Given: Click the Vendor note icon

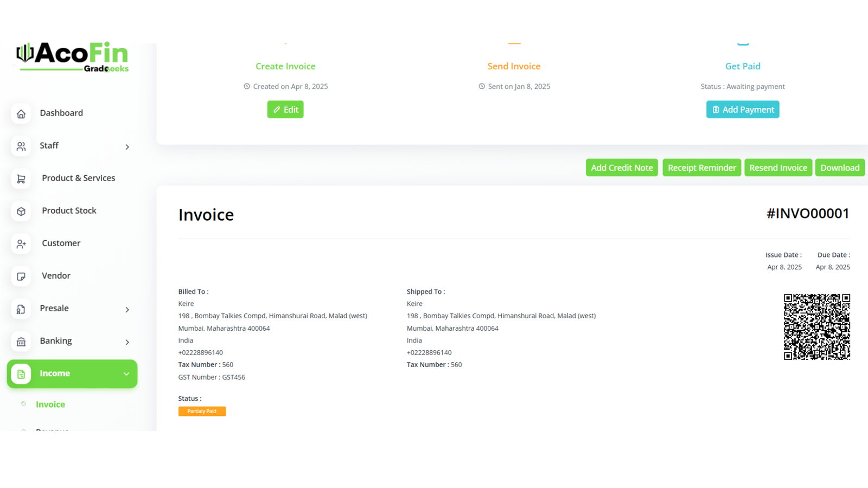Looking at the screenshot, I should 21,277.
